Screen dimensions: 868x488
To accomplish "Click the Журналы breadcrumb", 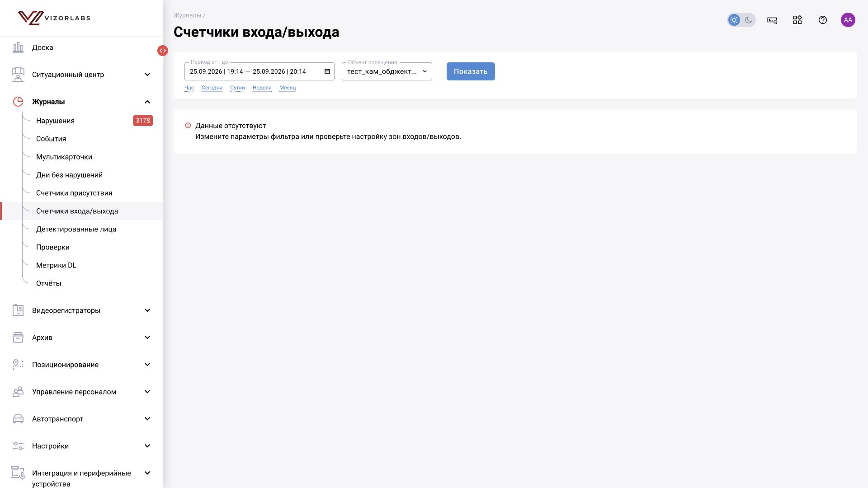I will tap(188, 15).
